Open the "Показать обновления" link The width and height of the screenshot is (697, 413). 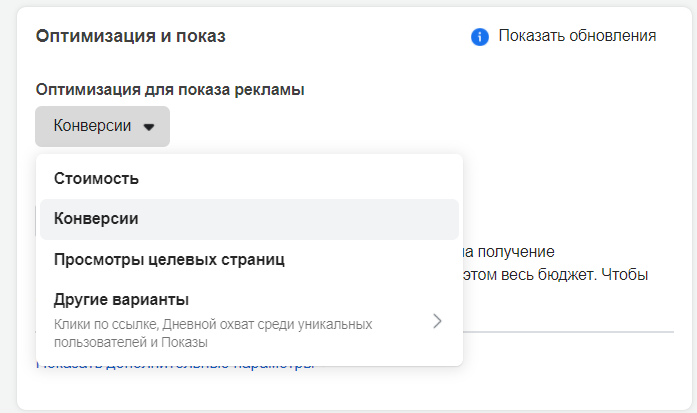(576, 36)
